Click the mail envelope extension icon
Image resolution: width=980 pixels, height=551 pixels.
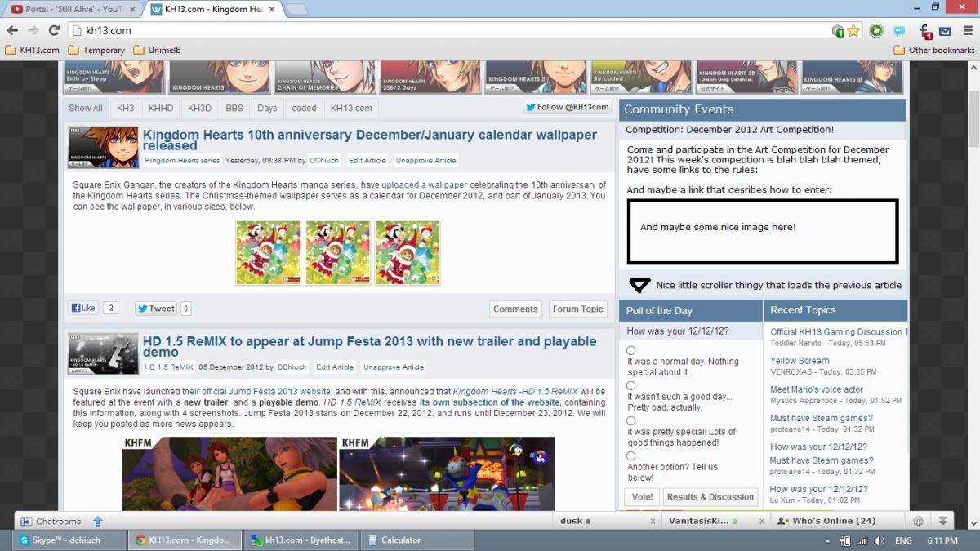pyautogui.click(x=945, y=31)
